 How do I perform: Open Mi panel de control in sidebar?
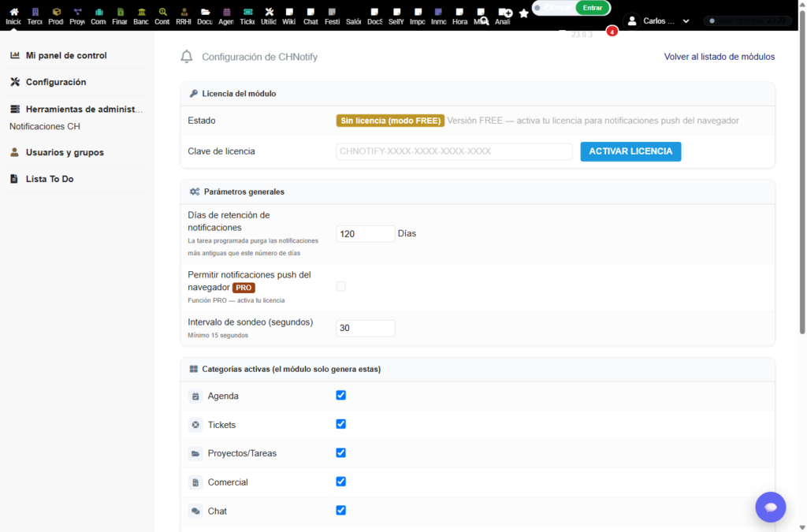point(66,56)
